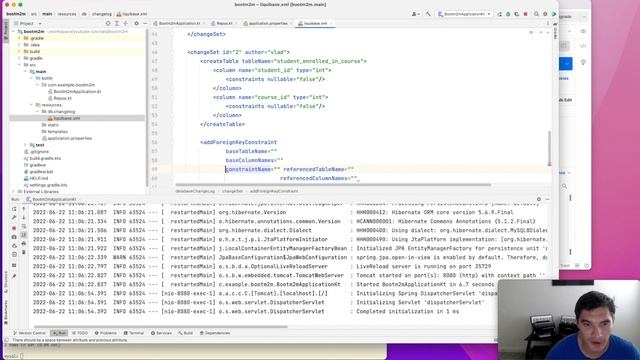
Task: Minimize the Run panel with the minus icon
Action: [547, 199]
